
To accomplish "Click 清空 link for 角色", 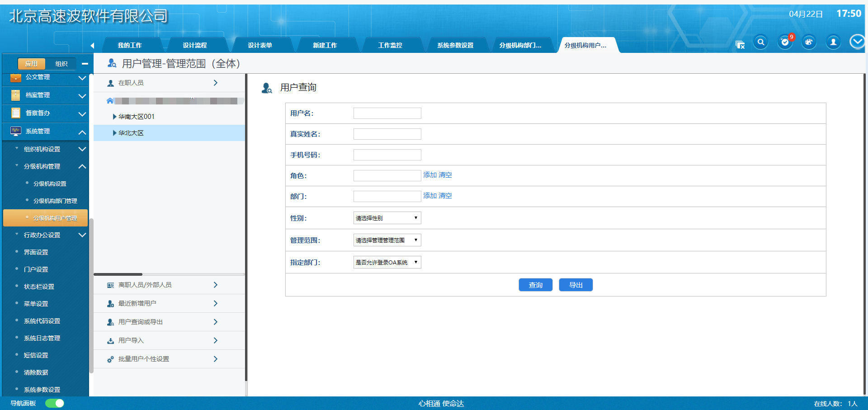I will pyautogui.click(x=445, y=175).
